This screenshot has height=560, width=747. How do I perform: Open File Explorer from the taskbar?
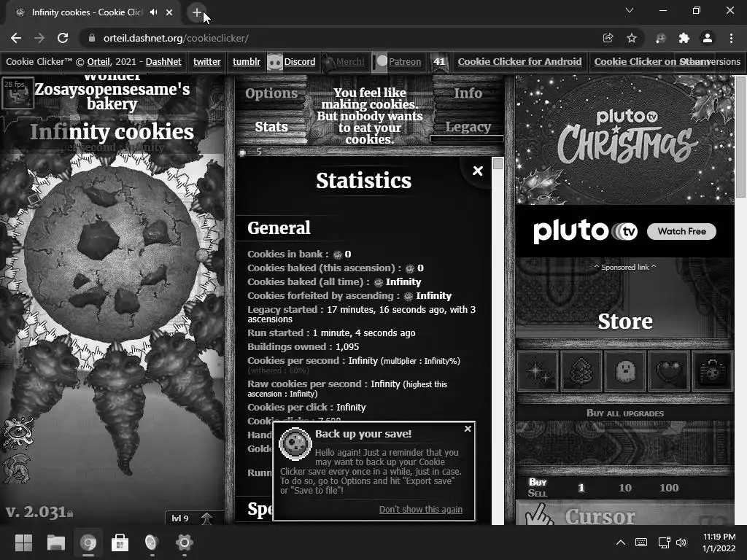(55, 542)
